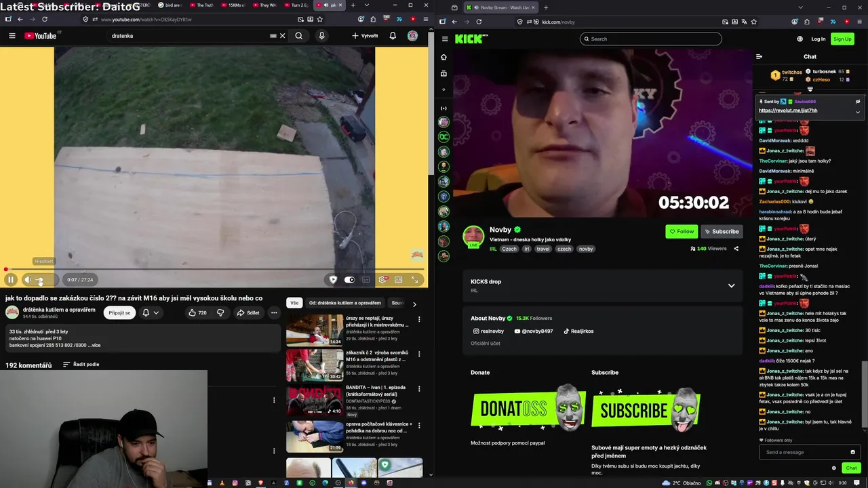Image resolution: width=868 pixels, height=488 pixels.
Task: Click Sign Up on Kick
Action: tap(842, 39)
